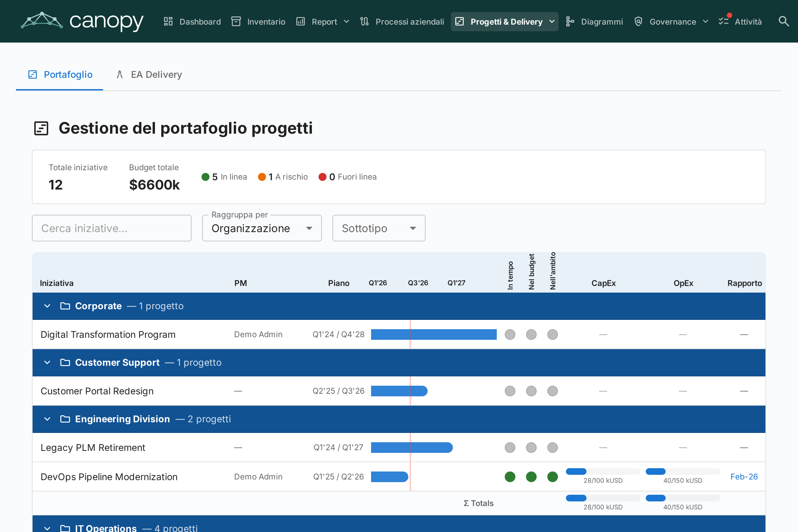The image size is (798, 532).
Task: Click the Canopy logo
Action: [x=82, y=21]
